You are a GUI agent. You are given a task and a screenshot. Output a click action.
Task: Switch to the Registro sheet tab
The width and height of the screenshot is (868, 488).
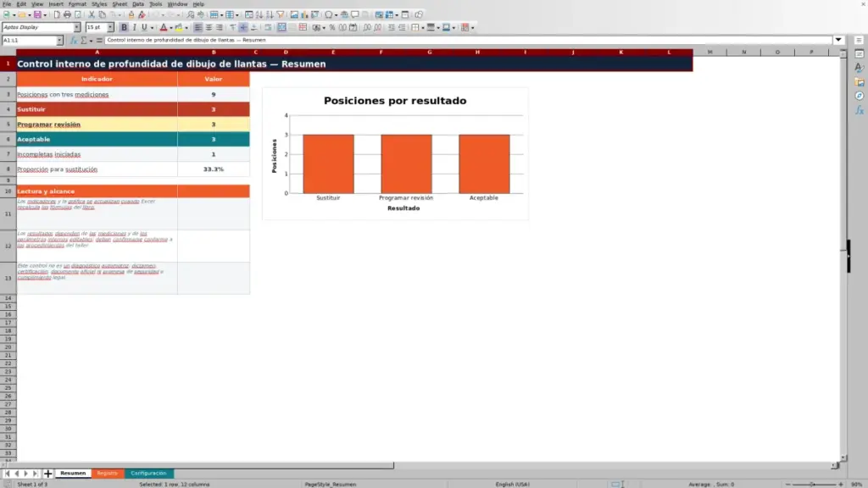107,473
